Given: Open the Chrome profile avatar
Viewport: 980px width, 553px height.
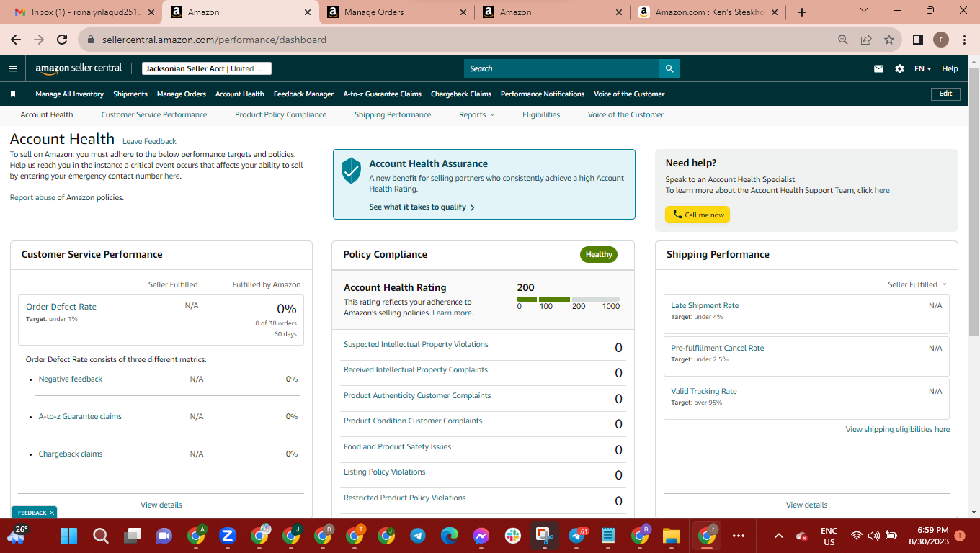Looking at the screenshot, I should pos(941,40).
